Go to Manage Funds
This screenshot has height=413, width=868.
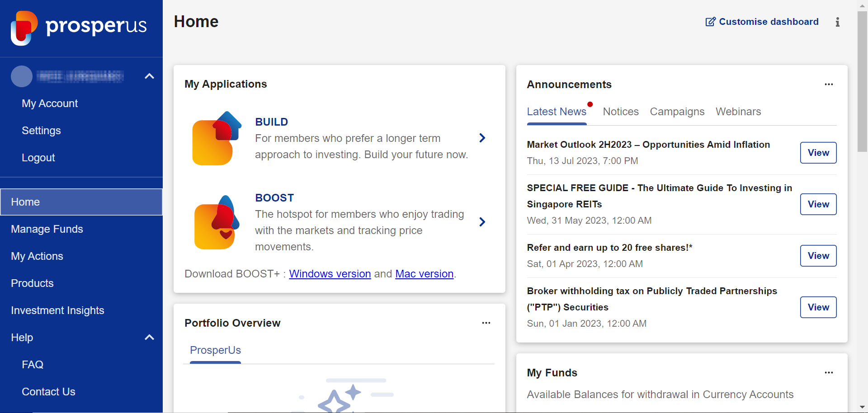47,229
